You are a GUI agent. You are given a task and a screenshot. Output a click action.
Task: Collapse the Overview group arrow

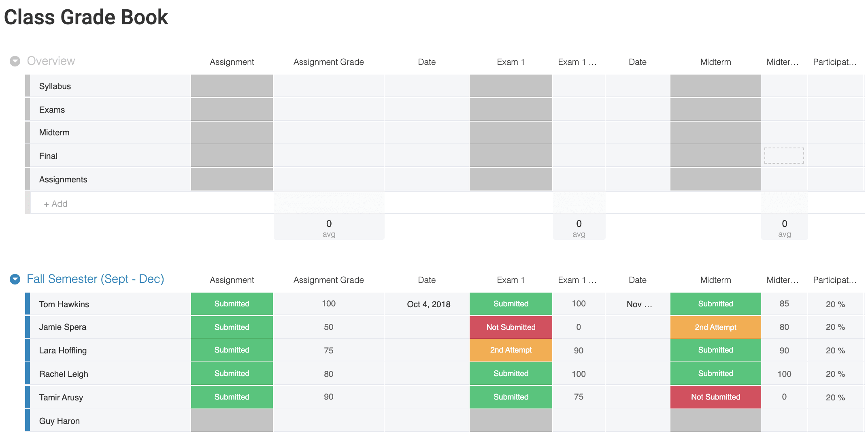coord(15,61)
